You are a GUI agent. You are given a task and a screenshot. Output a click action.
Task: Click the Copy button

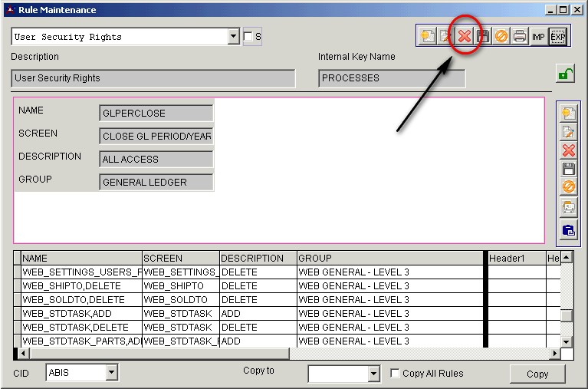[x=537, y=374]
